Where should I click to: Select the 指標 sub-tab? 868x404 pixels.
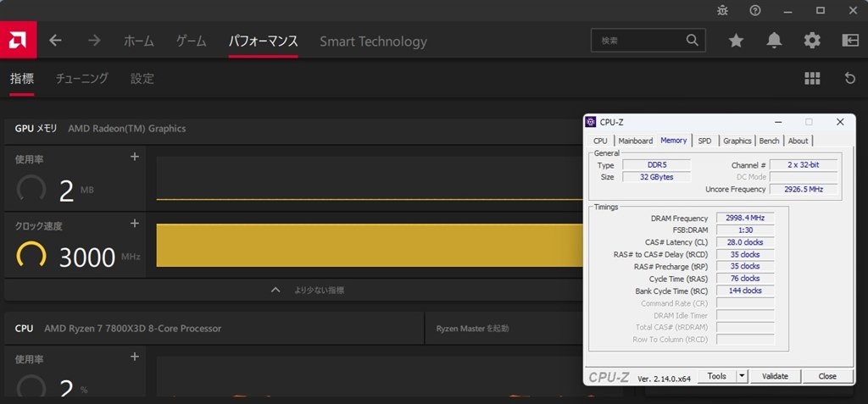click(x=22, y=79)
